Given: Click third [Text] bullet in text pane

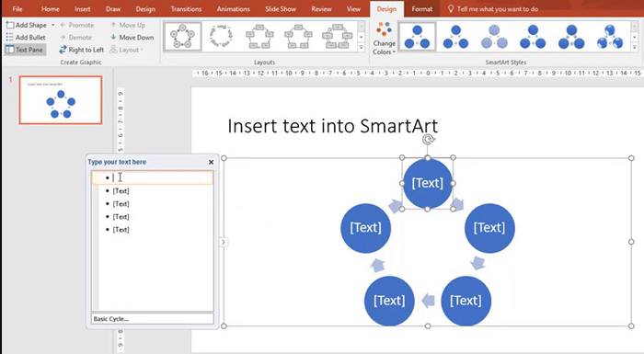Looking at the screenshot, I should click(x=121, y=204).
